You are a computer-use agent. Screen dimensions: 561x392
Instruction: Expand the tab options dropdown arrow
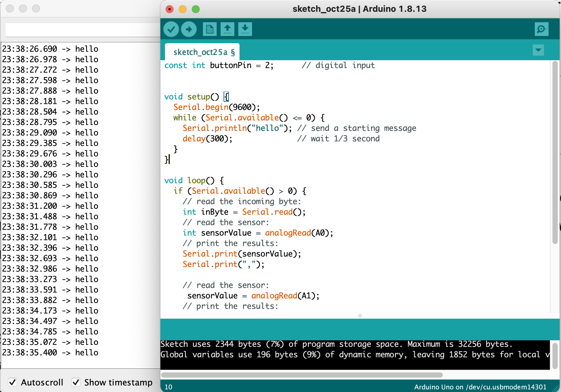538,50
